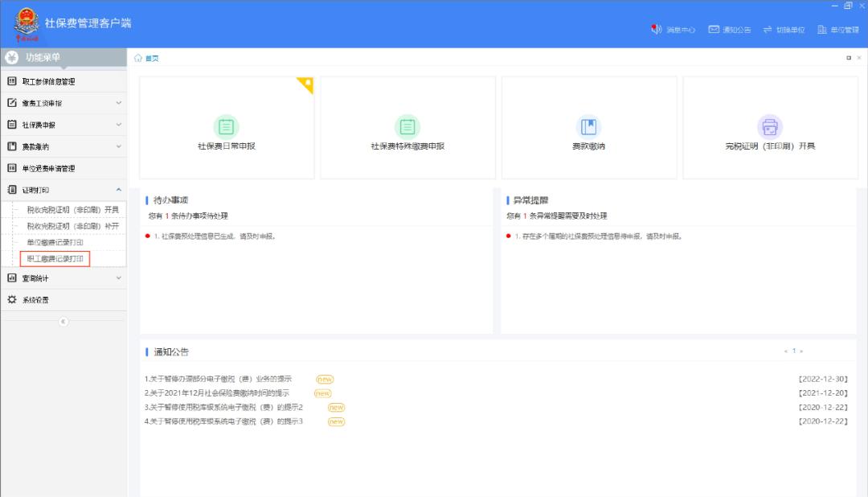Expand the 社保费申报 menu
The width and height of the screenshot is (868, 497).
[119, 125]
